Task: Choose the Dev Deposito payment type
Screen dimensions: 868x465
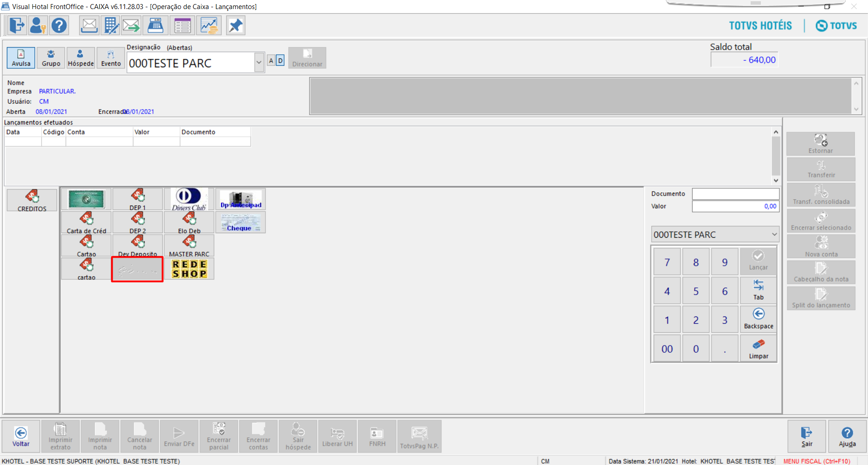Action: (138, 245)
